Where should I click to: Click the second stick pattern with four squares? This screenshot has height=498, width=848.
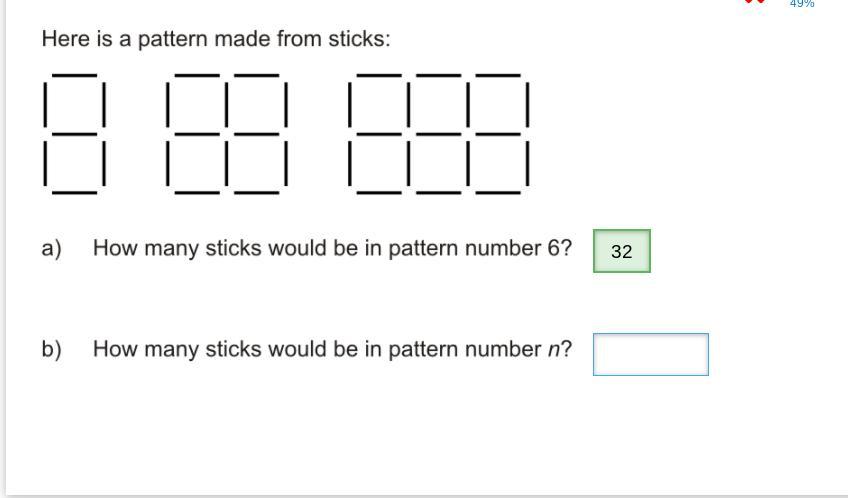coord(227,134)
